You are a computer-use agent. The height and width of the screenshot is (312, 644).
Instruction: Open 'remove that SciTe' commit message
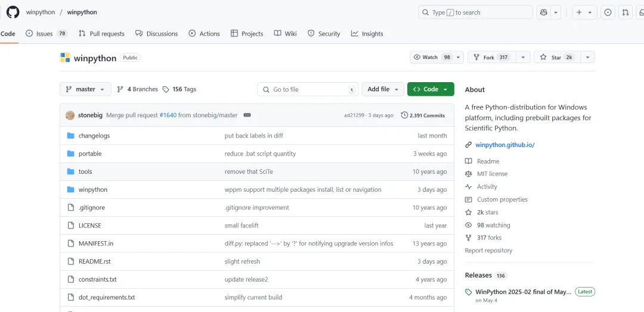pos(249,172)
